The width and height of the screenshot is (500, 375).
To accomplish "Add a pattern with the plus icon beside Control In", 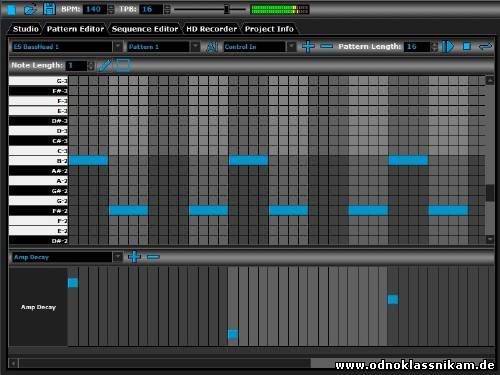I will (308, 46).
